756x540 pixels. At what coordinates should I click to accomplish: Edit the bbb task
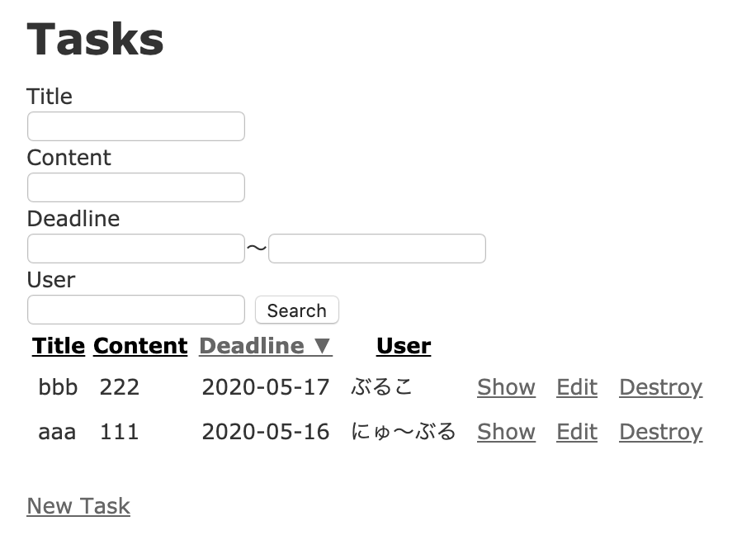point(577,387)
